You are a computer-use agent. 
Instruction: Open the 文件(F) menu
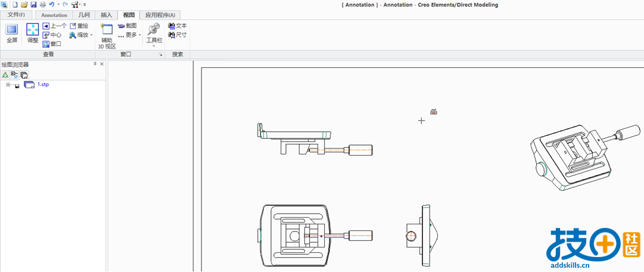(16, 15)
